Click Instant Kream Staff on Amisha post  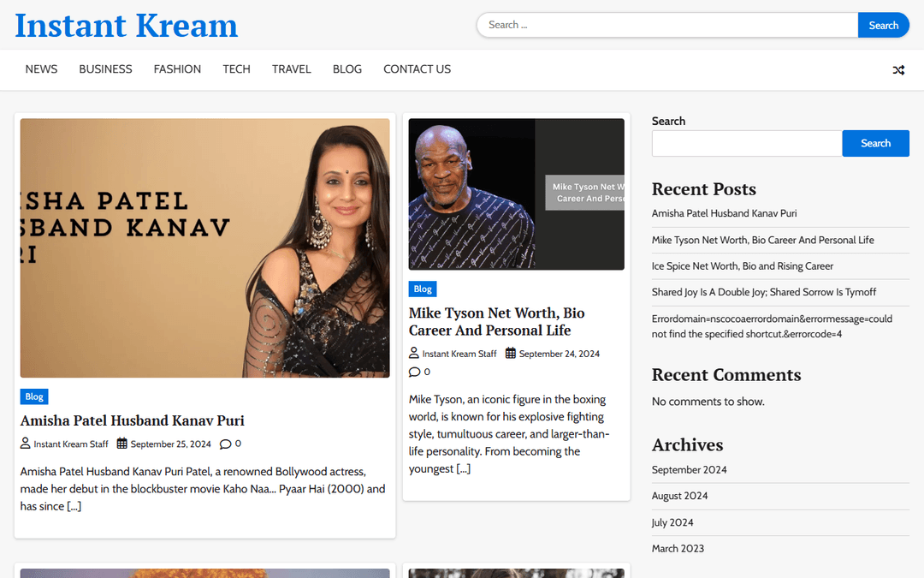71,444
